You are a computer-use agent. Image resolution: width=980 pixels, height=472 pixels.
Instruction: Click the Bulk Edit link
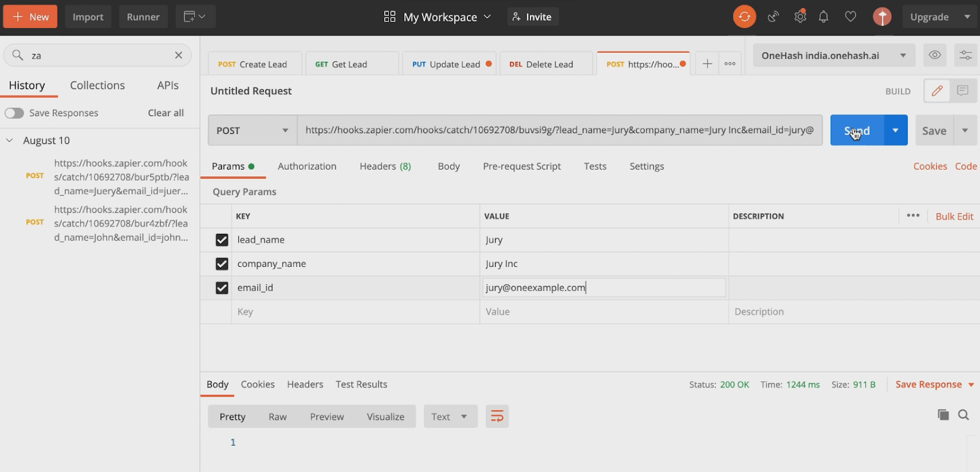954,216
